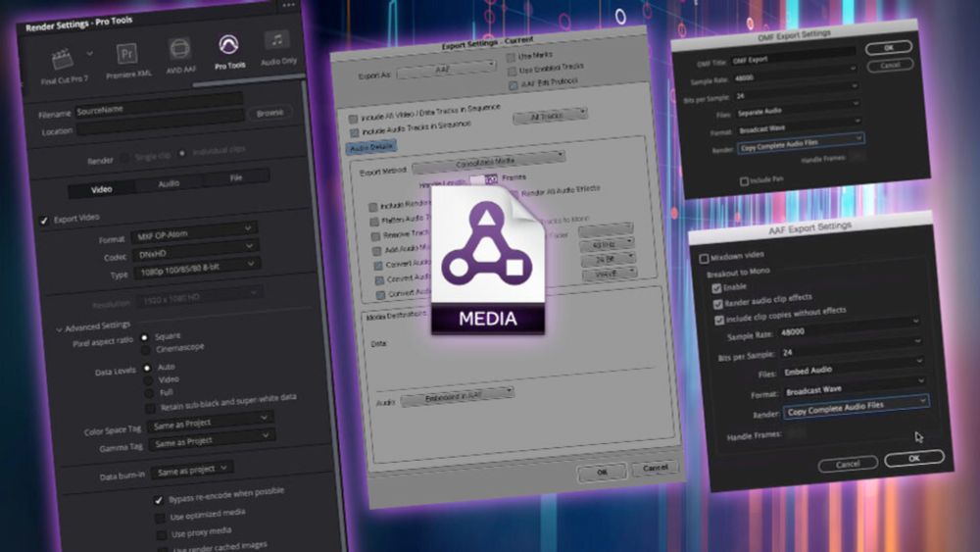Image resolution: width=980 pixels, height=552 pixels.
Task: Open the All Tracks dropdown in Export Settings
Action: tap(551, 116)
